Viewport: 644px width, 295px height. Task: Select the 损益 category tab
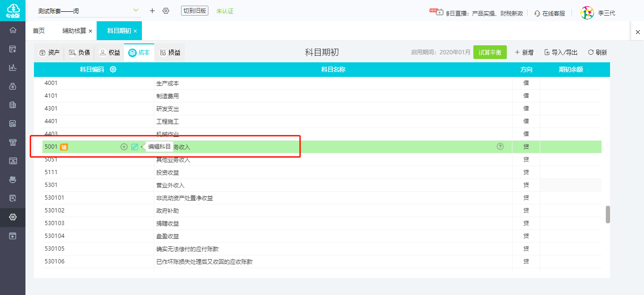[170, 52]
